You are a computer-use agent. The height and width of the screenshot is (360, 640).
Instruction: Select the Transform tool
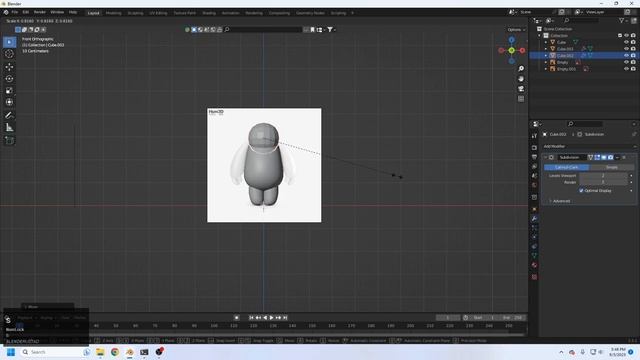(x=9, y=102)
